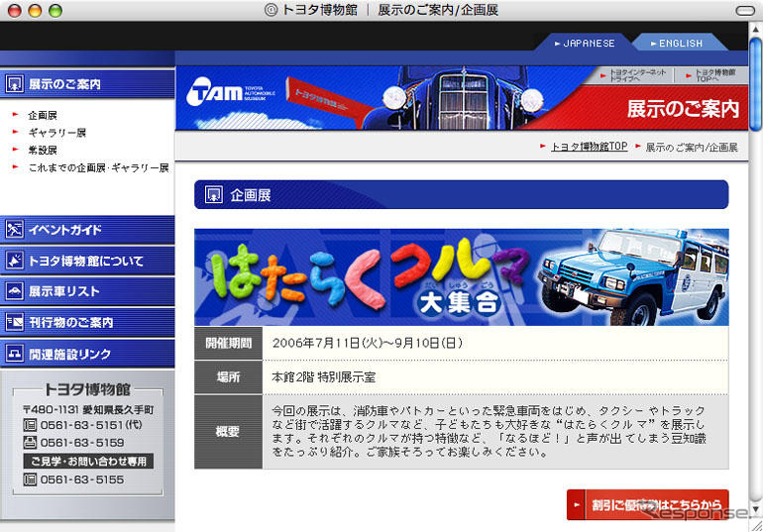Click the 〒480-1131 愛知県長久手町 address
This screenshot has width=763, height=532.
88,409
